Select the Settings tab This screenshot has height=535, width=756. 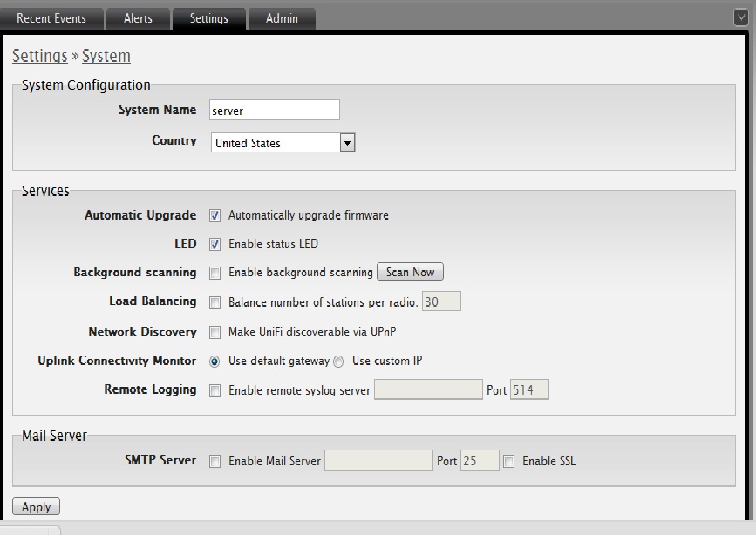pyautogui.click(x=208, y=19)
